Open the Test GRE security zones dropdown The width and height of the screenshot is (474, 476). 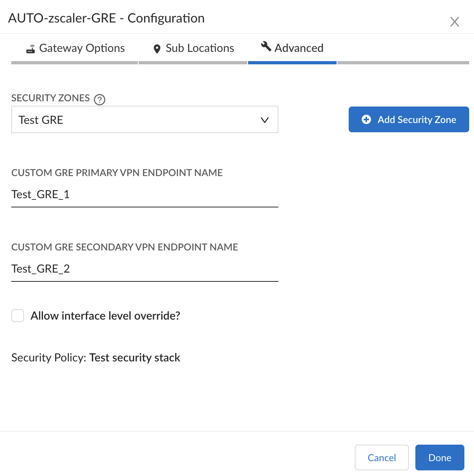tap(145, 120)
